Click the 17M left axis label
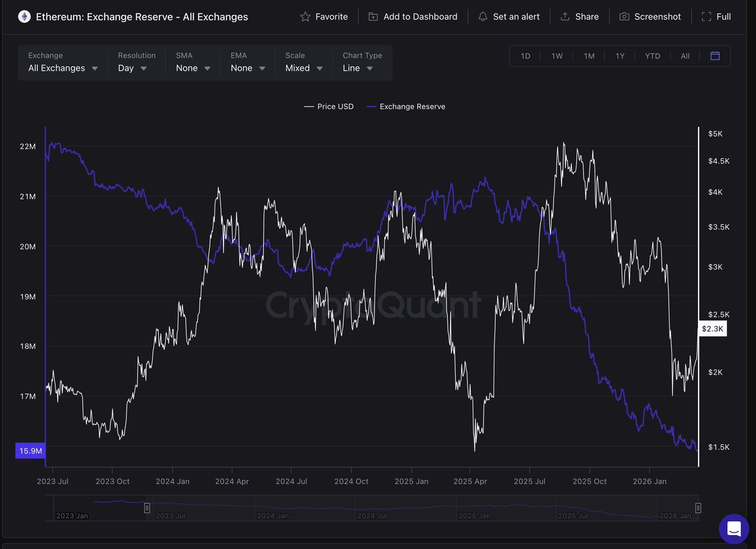 coord(28,396)
